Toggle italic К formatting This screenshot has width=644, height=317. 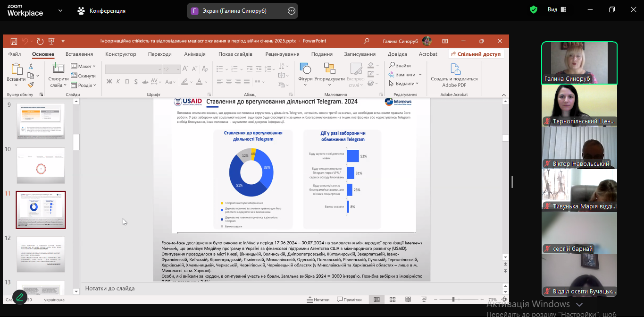click(x=118, y=82)
